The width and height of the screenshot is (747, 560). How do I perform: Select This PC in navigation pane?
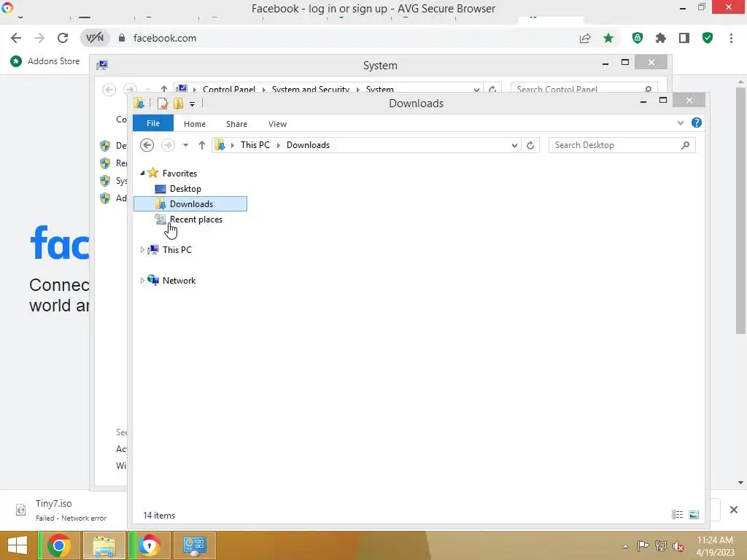point(177,250)
